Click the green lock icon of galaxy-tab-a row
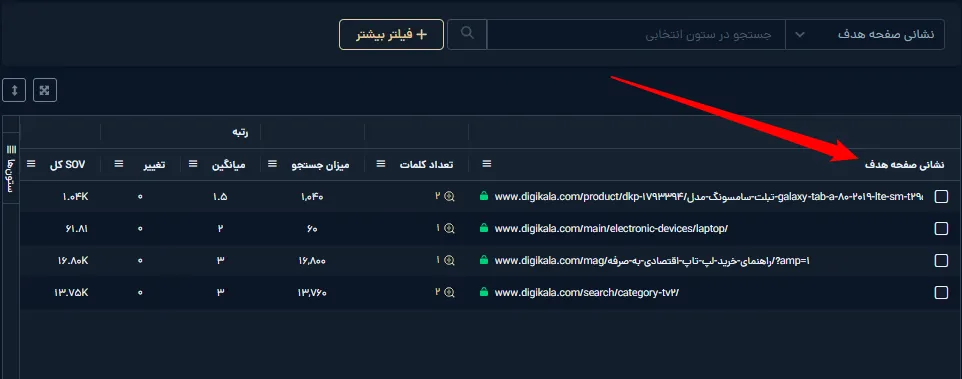This screenshot has width=962, height=379. click(484, 196)
